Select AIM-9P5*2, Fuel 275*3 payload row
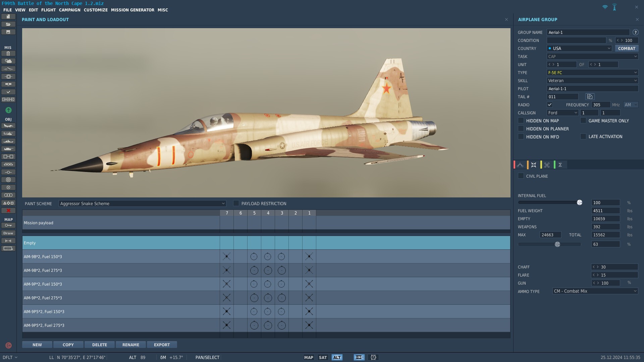Viewport: 644px width, 362px height. tap(266, 325)
